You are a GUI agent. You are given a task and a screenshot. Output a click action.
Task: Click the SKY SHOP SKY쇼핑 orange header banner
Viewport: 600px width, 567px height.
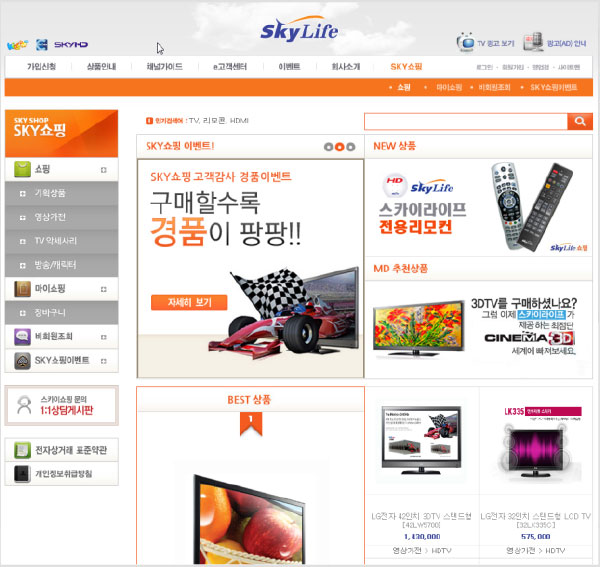pyautogui.click(x=61, y=133)
